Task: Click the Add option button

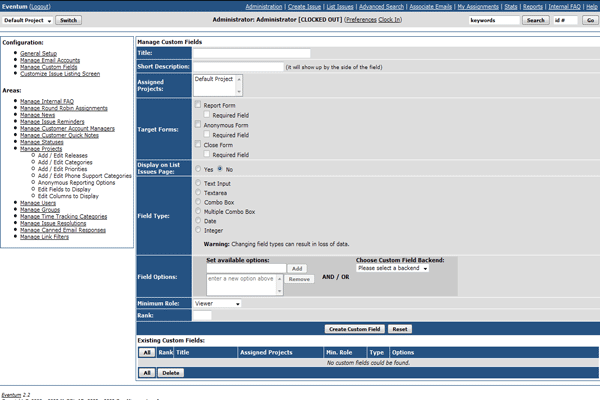Action: coord(297,269)
